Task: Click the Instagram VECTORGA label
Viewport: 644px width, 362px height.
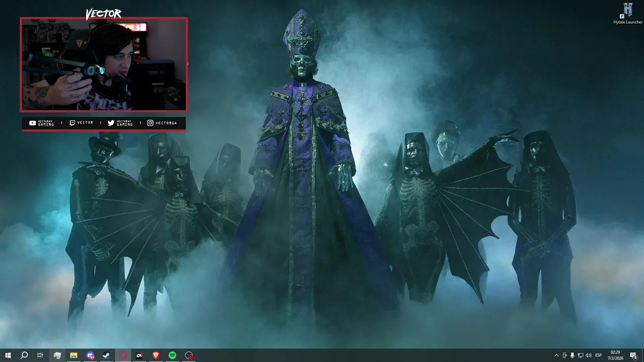Action: point(162,123)
